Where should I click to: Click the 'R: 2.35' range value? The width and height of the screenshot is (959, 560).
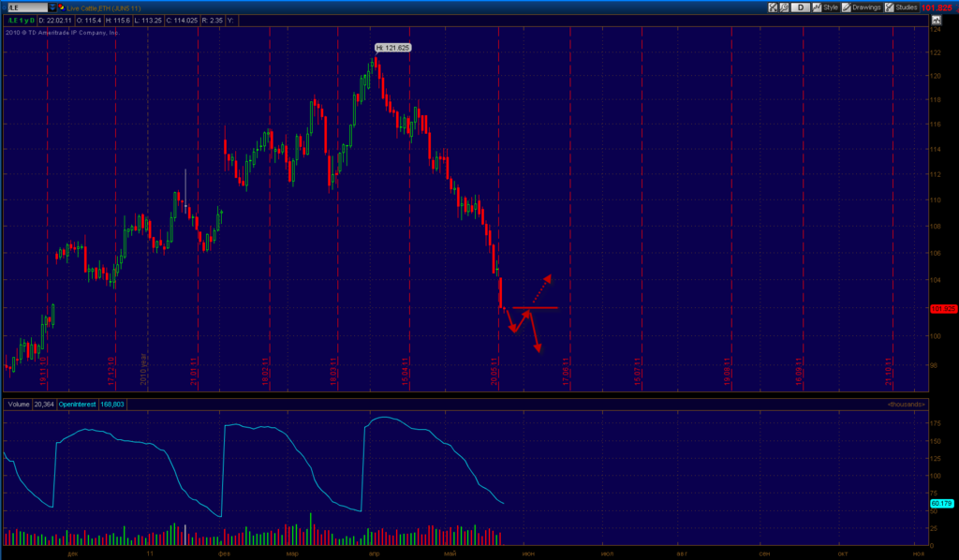(213, 21)
